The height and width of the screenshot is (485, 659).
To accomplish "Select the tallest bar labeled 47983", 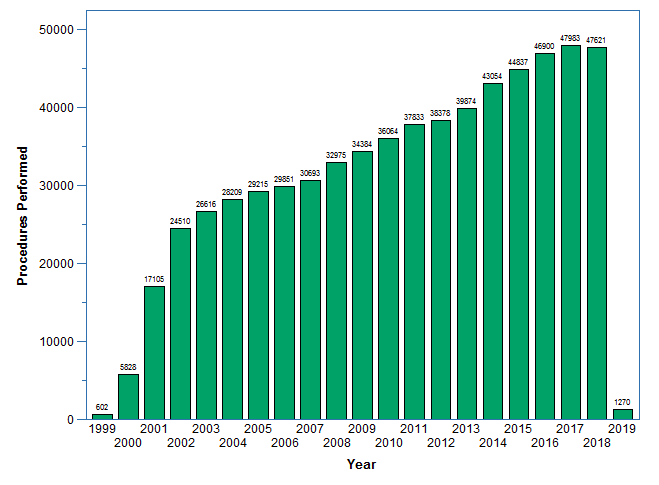I will [x=570, y=232].
